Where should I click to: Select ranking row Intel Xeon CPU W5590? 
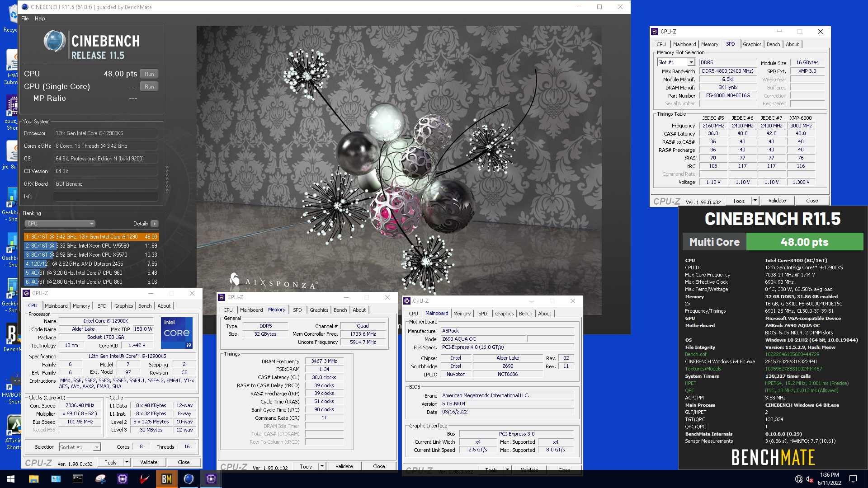tap(91, 246)
